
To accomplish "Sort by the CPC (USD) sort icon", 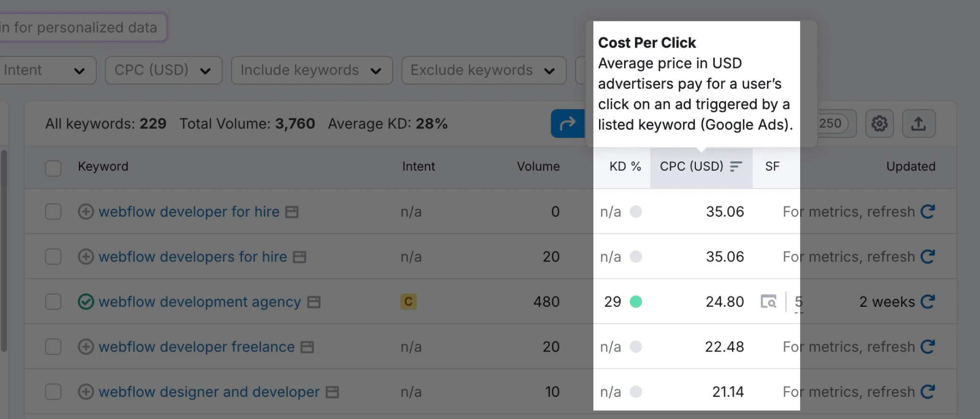I will point(736,167).
